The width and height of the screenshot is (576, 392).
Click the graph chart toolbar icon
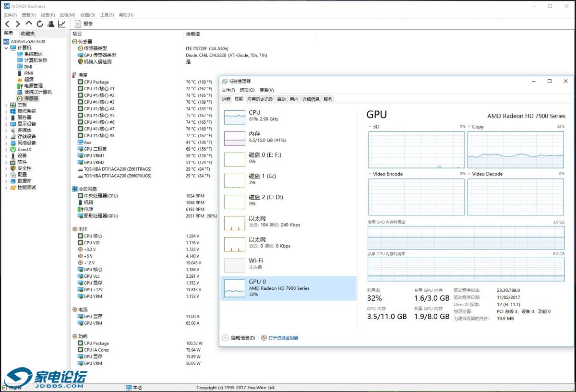click(62, 24)
